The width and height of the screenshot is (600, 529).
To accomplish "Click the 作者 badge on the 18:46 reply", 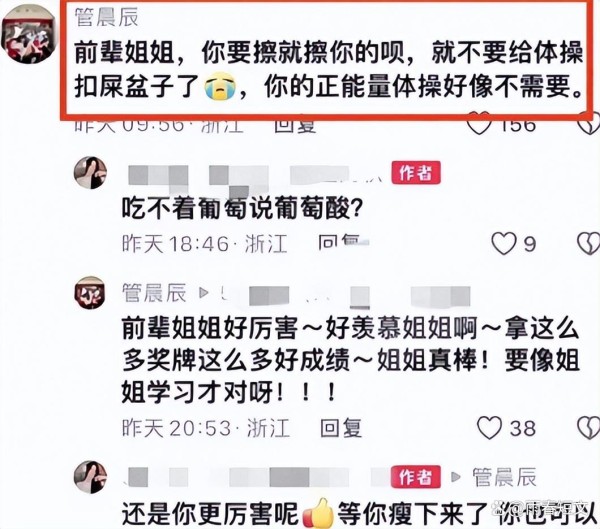I will click(416, 173).
